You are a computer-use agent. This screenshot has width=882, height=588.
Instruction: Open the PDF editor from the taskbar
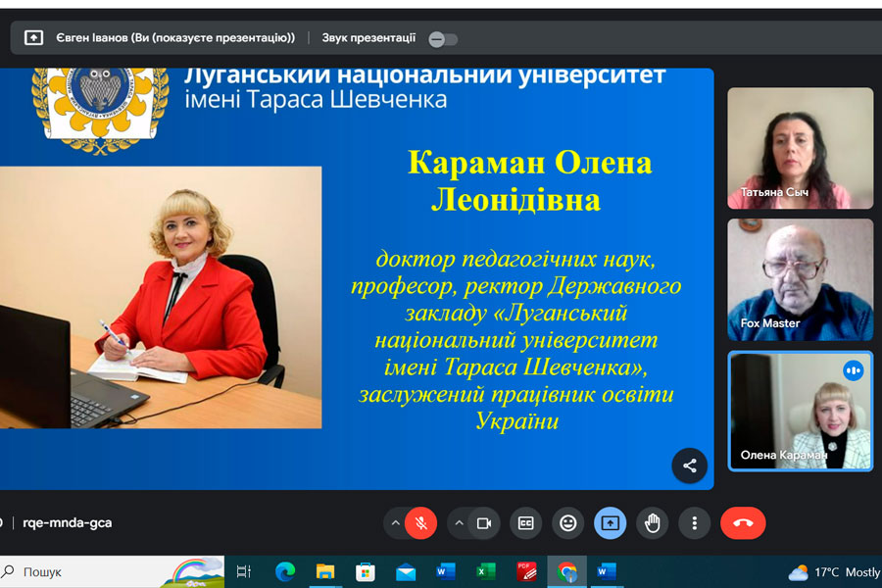tap(526, 571)
